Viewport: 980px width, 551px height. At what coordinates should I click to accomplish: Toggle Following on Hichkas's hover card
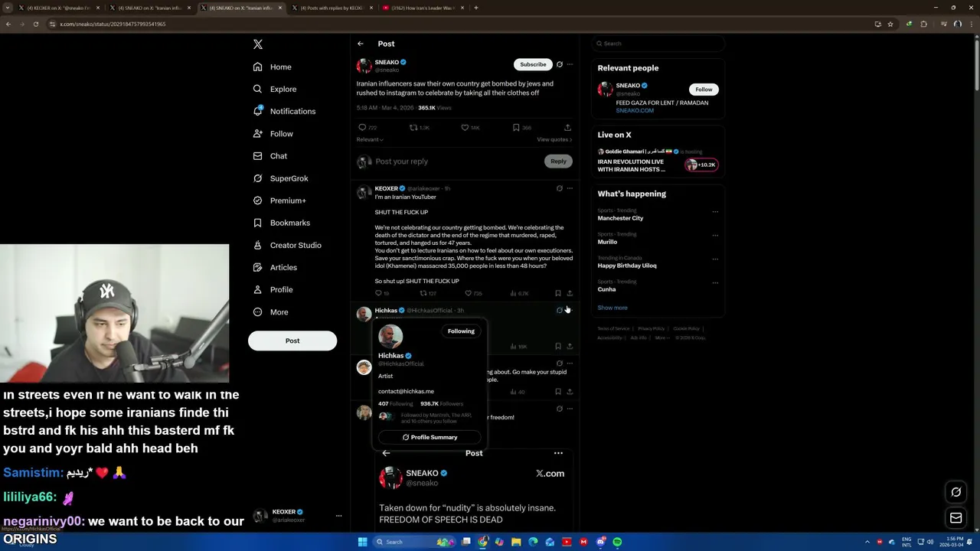click(x=461, y=331)
